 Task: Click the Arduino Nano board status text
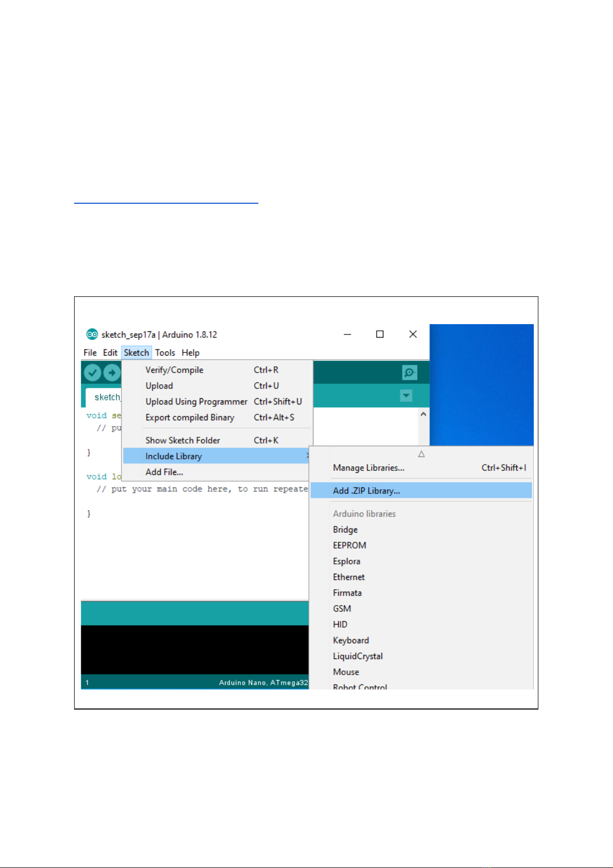264,683
